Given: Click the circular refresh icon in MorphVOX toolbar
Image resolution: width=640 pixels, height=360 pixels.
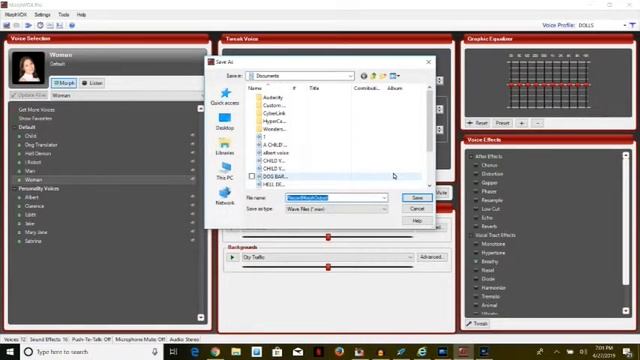Looking at the screenshot, I should [40, 25].
